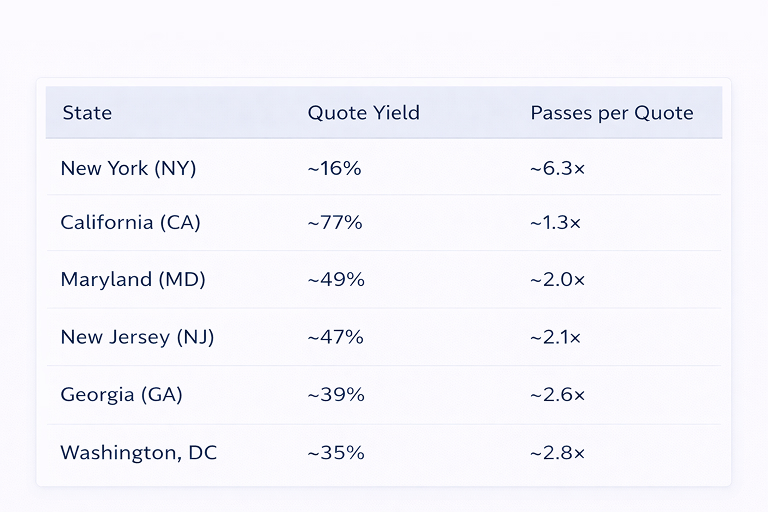This screenshot has height=512, width=768.
Task: Select the California (CA) cell
Action: 130,222
